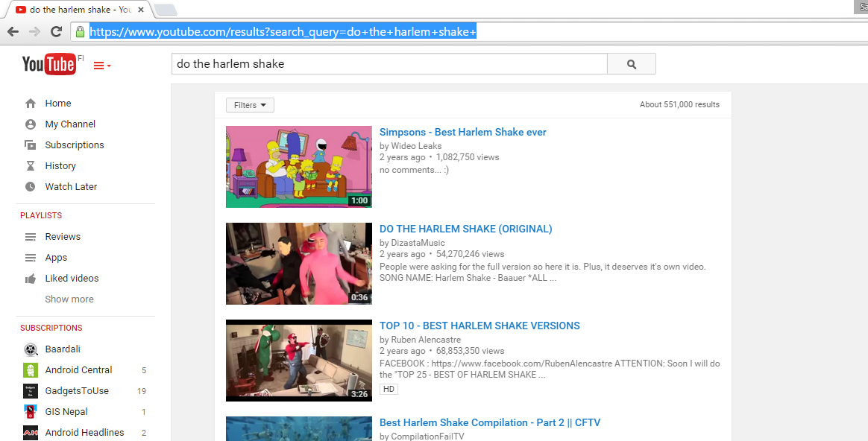This screenshot has width=868, height=441.
Task: Open the YouTube guide menu (hamburger icon)
Action: pyautogui.click(x=99, y=65)
